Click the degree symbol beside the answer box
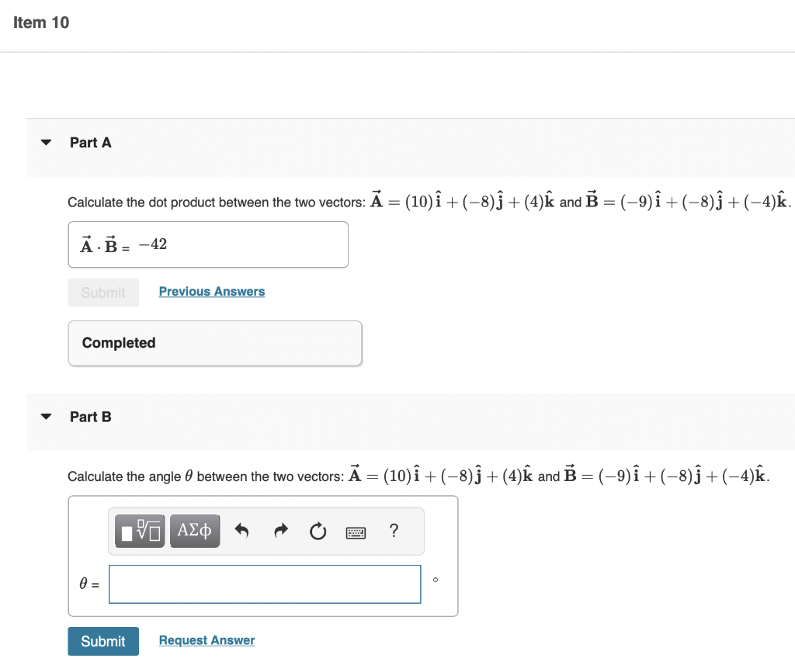 click(436, 580)
